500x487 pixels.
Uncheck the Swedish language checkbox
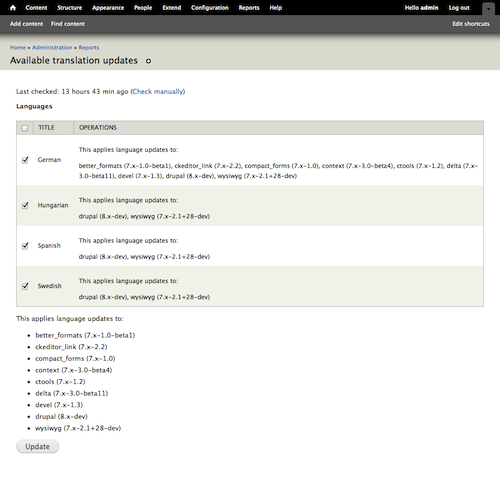tap(25, 286)
